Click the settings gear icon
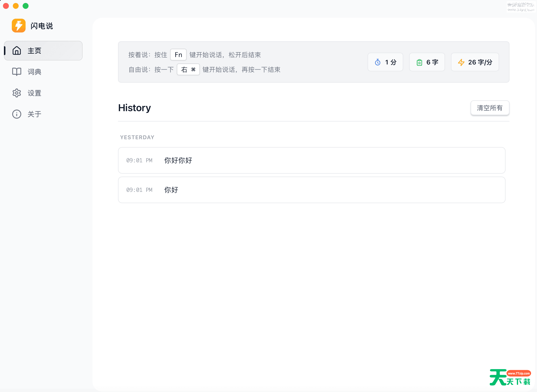 17,93
